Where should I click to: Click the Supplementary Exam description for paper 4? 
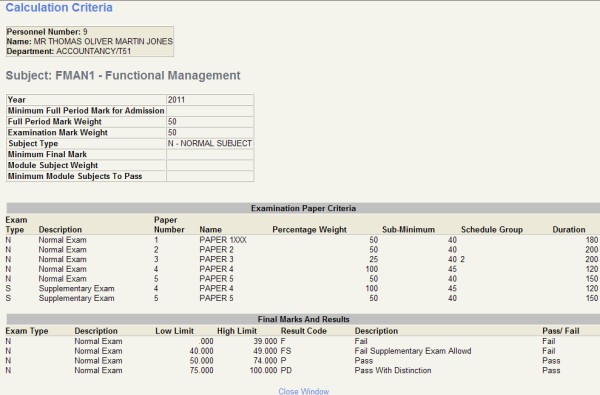(76, 288)
